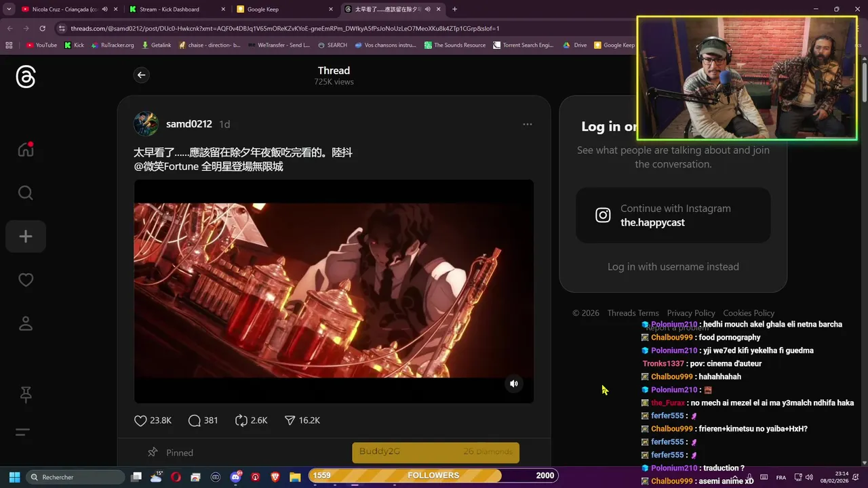Open the Threads Terms link
868x488 pixels.
coord(633,313)
